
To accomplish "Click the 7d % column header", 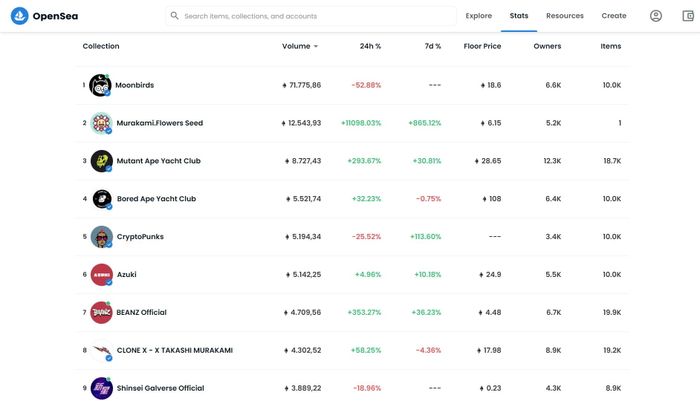I will pyautogui.click(x=433, y=46).
